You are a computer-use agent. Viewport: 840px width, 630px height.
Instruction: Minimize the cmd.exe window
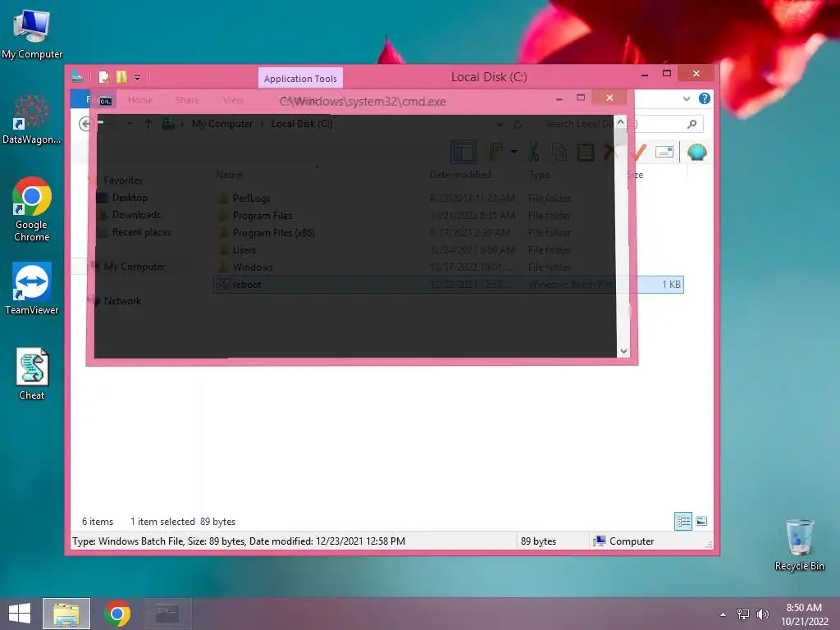click(559, 98)
